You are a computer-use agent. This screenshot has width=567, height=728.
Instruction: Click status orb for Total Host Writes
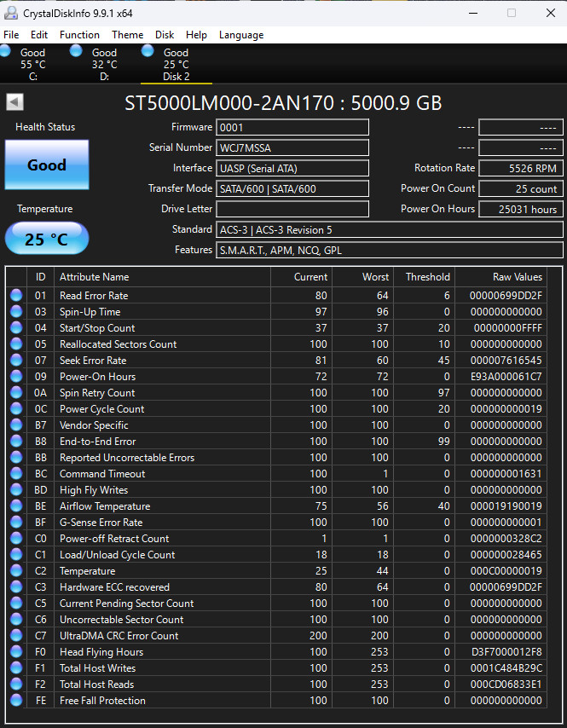point(16,668)
